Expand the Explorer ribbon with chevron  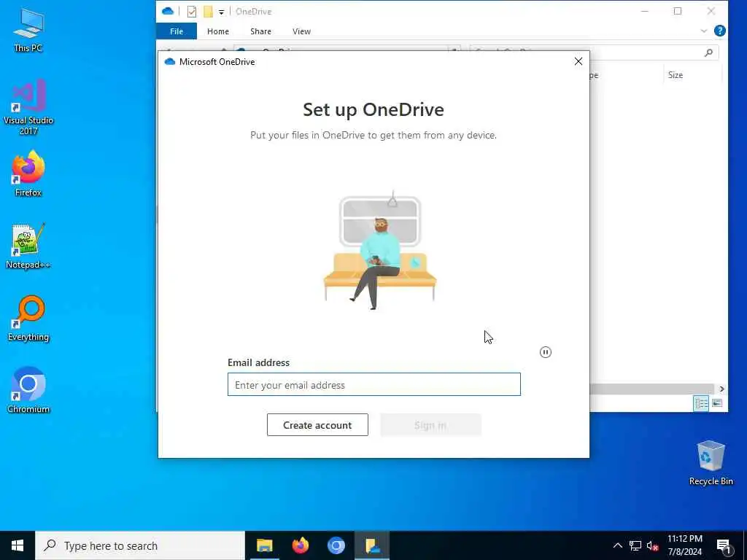click(704, 31)
